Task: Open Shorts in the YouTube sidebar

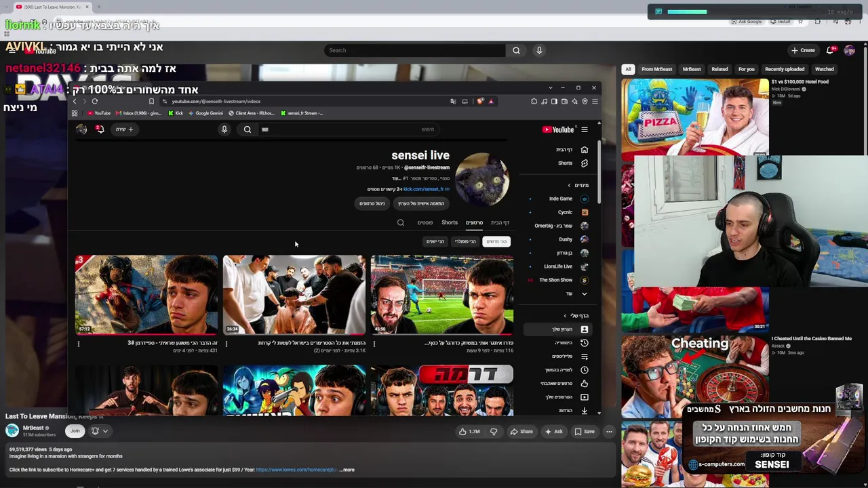Action: (x=585, y=163)
